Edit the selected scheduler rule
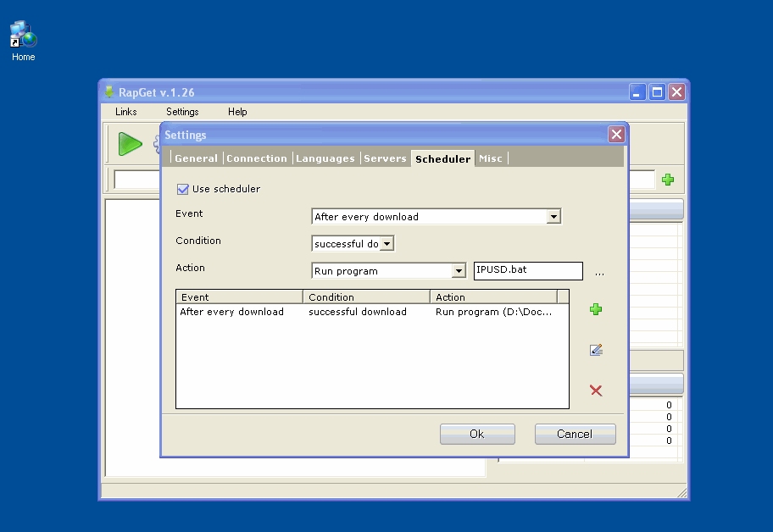 [x=596, y=350]
